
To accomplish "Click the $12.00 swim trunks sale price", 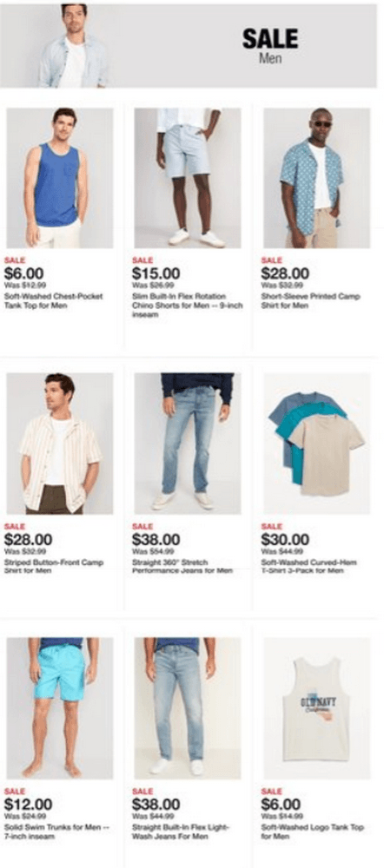I will (x=29, y=804).
